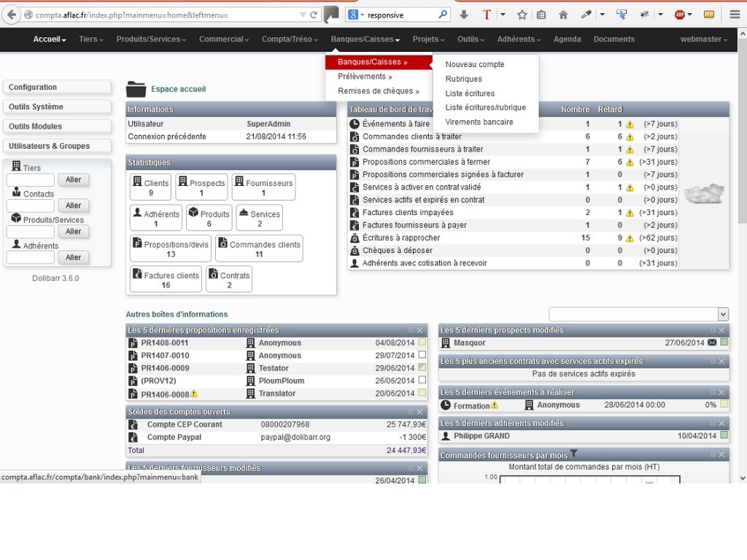This screenshot has width=747, height=560.
Task: Expand the Accueil top menu
Action: [50, 39]
